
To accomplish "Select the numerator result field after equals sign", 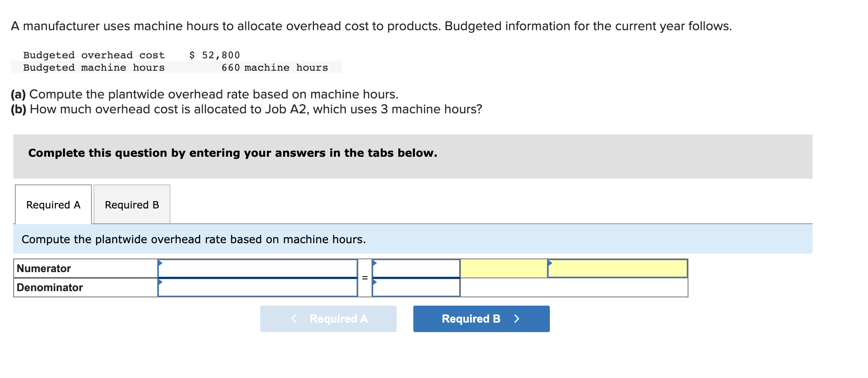I will click(416, 268).
